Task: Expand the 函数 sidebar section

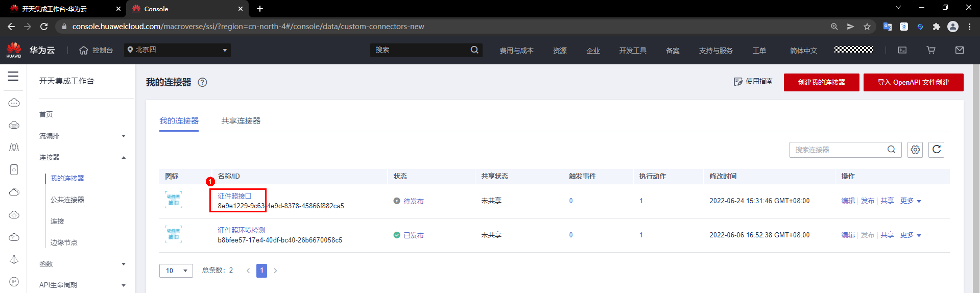Action: (x=124, y=264)
